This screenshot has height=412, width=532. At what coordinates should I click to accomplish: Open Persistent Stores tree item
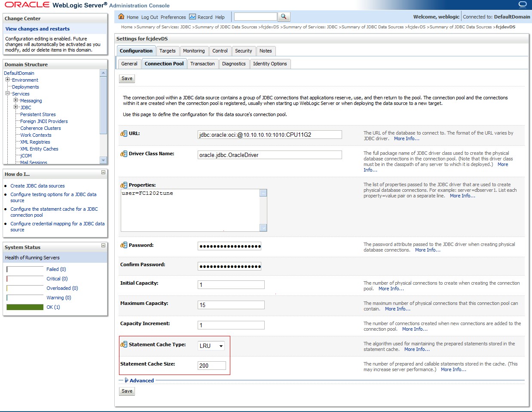[x=38, y=114]
